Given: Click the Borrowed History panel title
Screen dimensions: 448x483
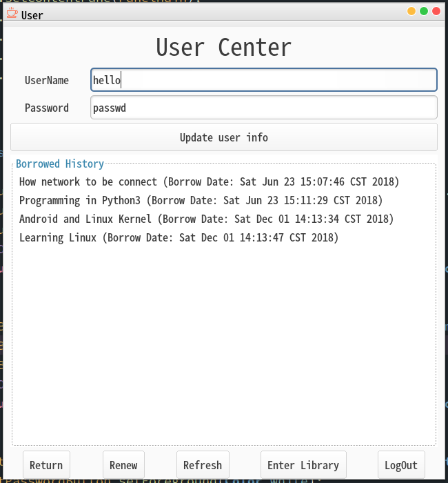Looking at the screenshot, I should tap(60, 164).
